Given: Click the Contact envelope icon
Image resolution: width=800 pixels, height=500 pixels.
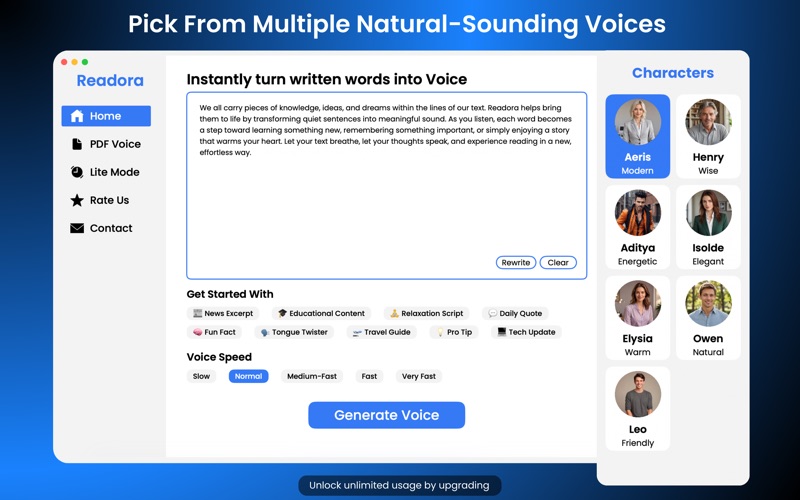Looking at the screenshot, I should click(x=77, y=228).
